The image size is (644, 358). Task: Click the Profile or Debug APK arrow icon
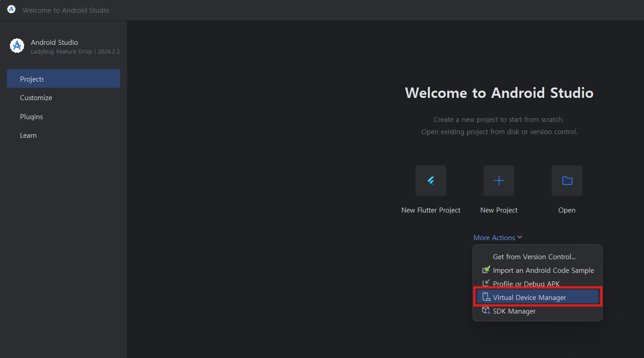486,283
